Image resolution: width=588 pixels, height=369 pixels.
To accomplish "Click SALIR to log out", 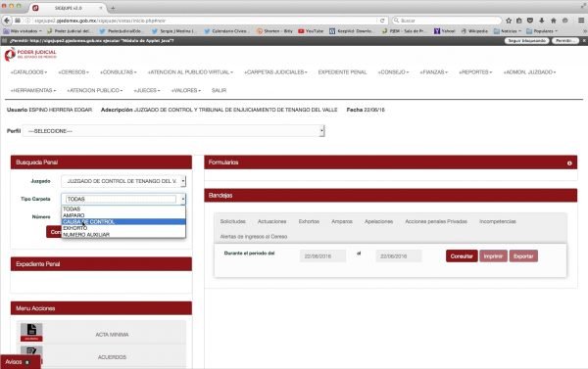I will (x=219, y=90).
